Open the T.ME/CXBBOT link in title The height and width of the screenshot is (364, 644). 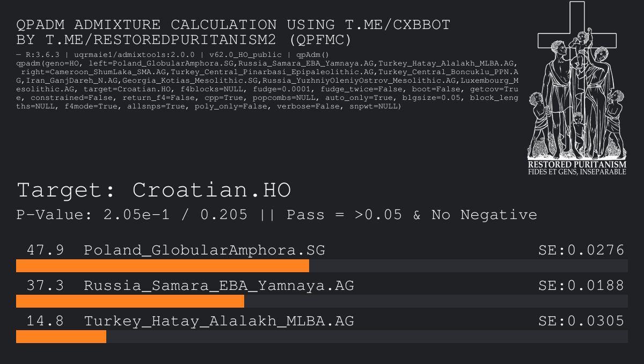coord(396,25)
